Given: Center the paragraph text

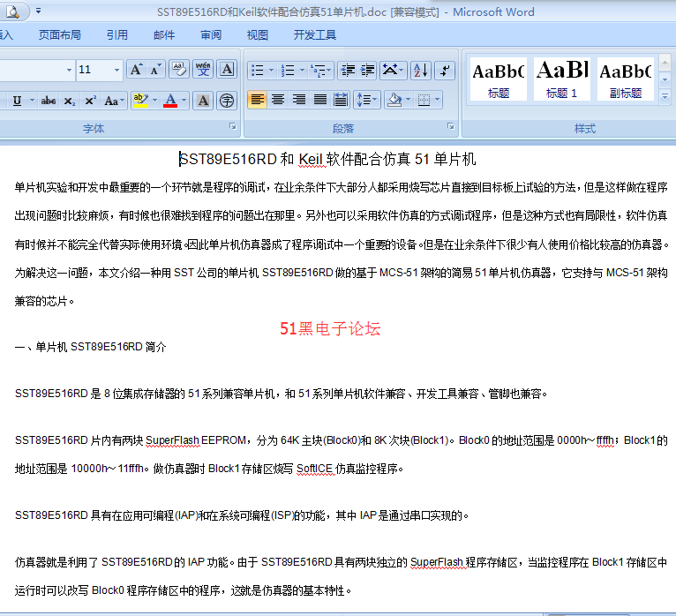Looking at the screenshot, I should [x=278, y=100].
